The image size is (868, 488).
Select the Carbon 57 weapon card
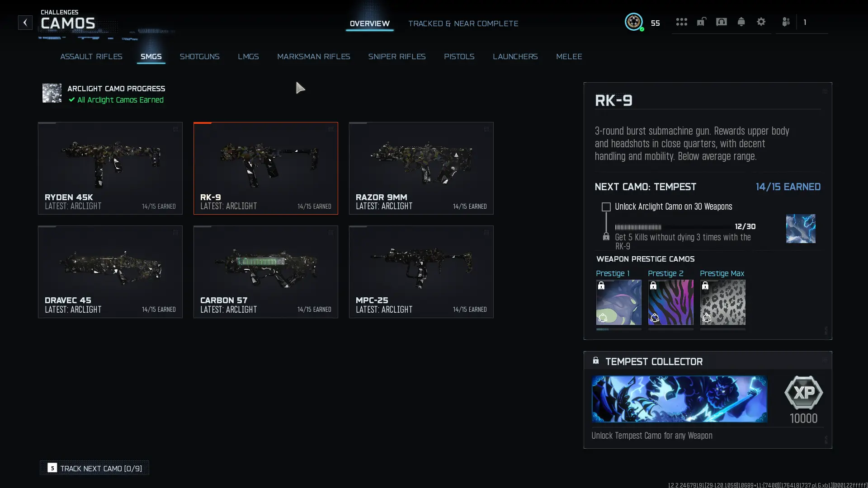tap(265, 271)
